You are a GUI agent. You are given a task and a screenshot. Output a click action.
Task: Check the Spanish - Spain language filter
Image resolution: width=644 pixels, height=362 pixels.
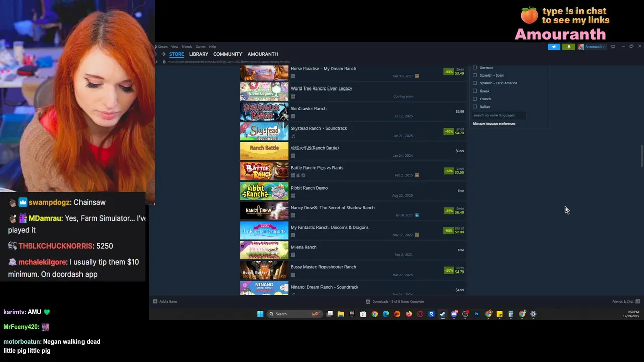click(475, 75)
